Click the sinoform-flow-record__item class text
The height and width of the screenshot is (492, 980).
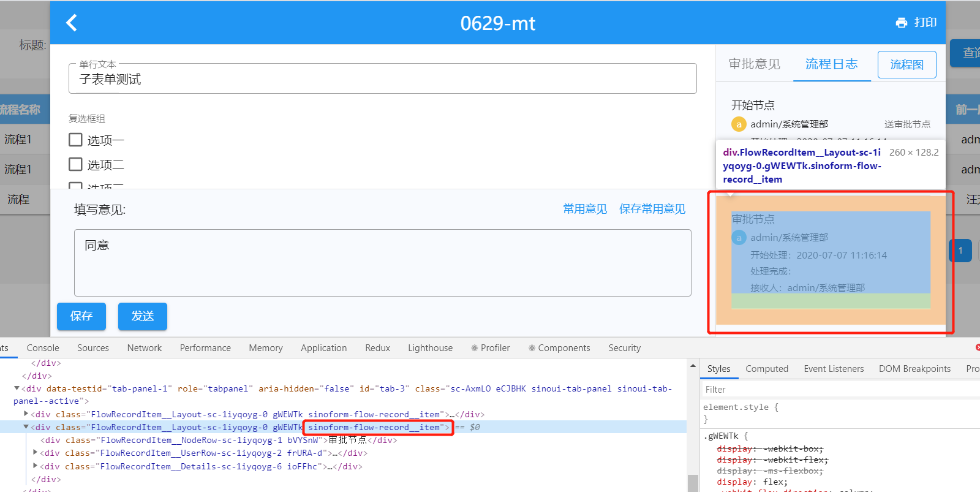374,427
